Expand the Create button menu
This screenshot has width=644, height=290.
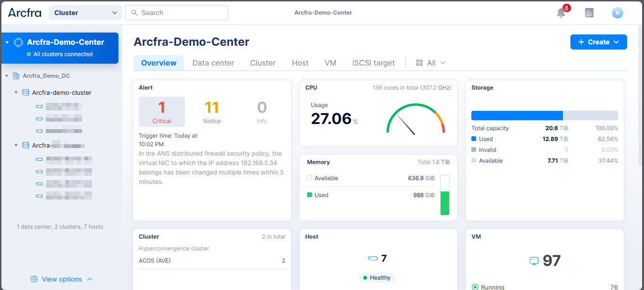[598, 42]
